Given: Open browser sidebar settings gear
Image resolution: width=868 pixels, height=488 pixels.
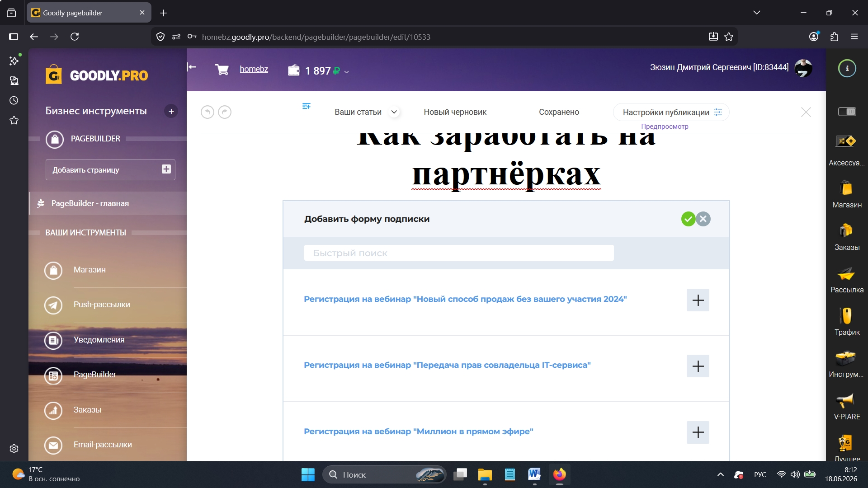Looking at the screenshot, I should coord(14,449).
